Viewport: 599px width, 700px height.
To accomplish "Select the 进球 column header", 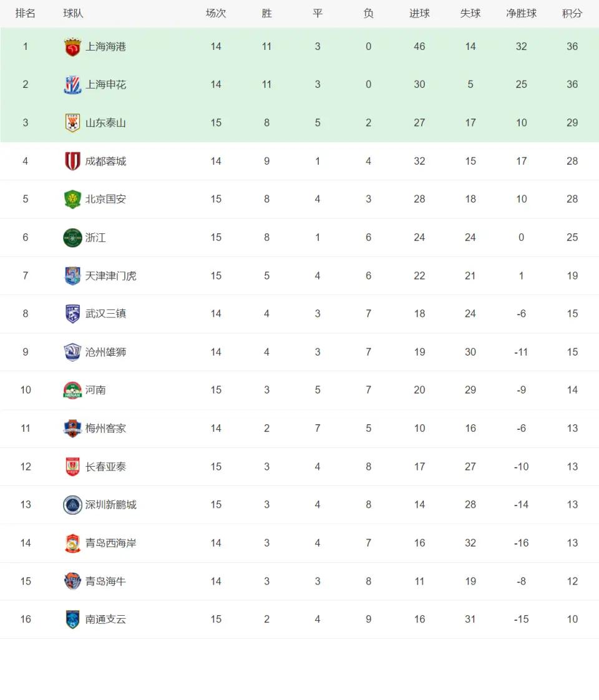I will (419, 13).
